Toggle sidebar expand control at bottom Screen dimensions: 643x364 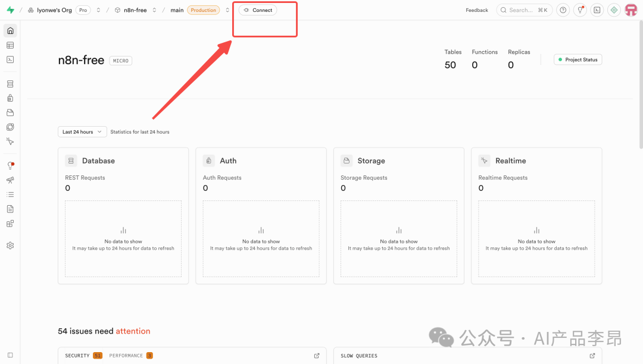click(10, 355)
